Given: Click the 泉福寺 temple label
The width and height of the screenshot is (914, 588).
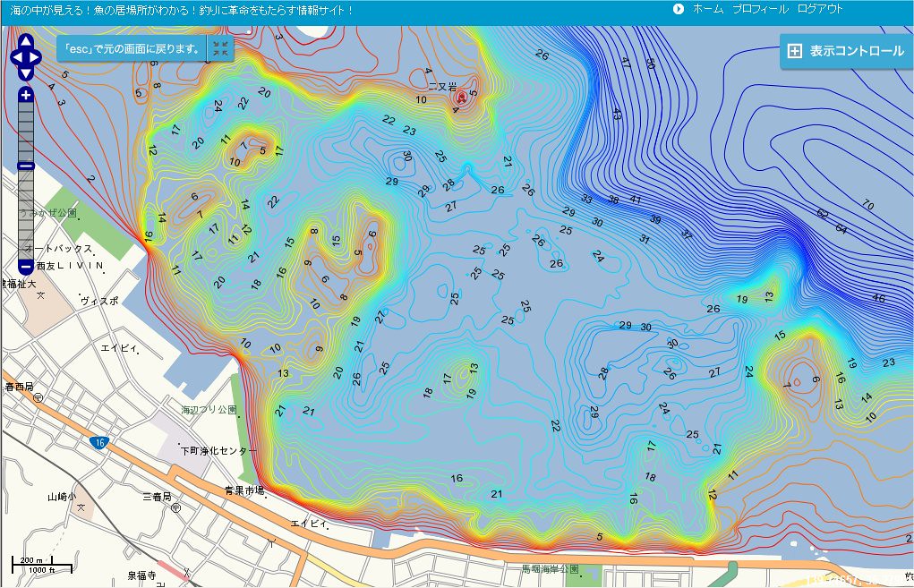Looking at the screenshot, I should click(141, 575).
